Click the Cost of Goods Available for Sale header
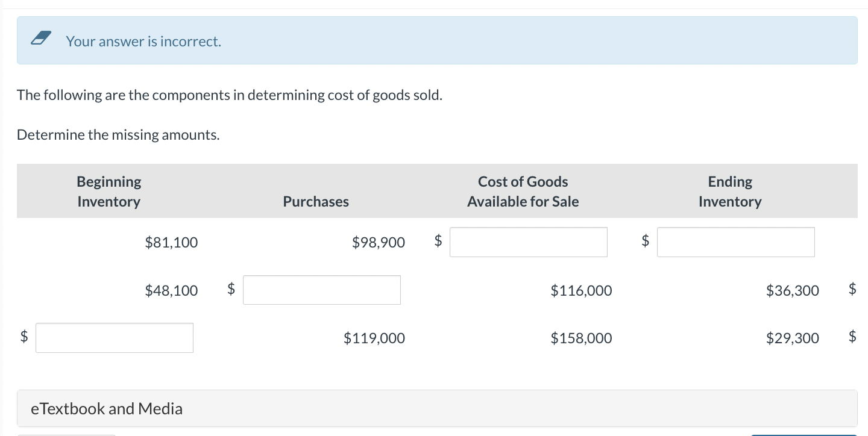The width and height of the screenshot is (868, 436). coord(522,191)
